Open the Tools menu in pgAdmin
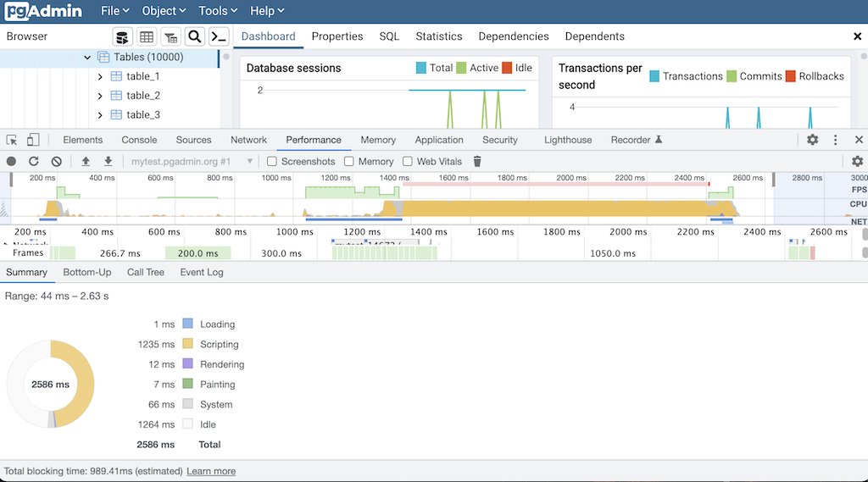Screen dimensions: 868x482 (218, 11)
